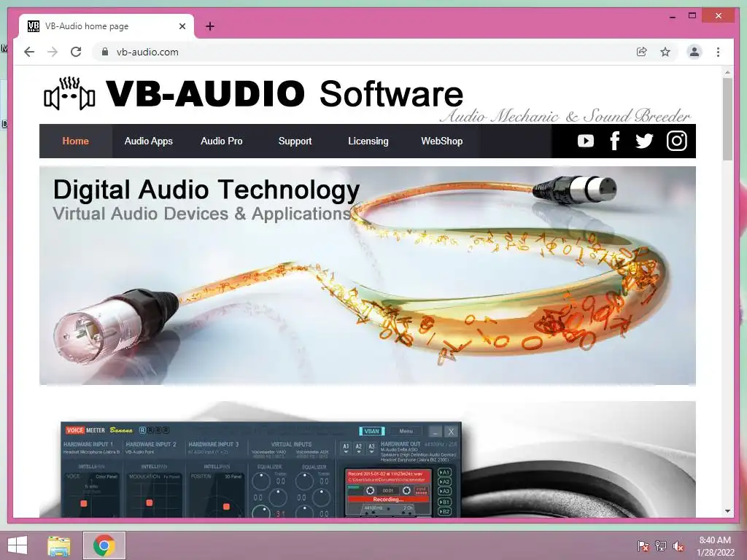Viewport: 747px width, 560px height.
Task: Click the Virtual Audio Devices & Applications subtitle
Action: click(x=202, y=214)
